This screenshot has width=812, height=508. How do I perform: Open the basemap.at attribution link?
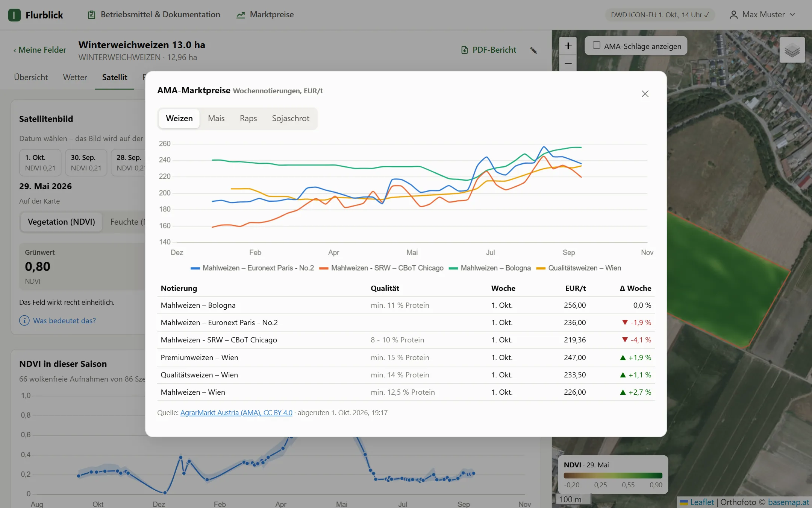click(788, 502)
